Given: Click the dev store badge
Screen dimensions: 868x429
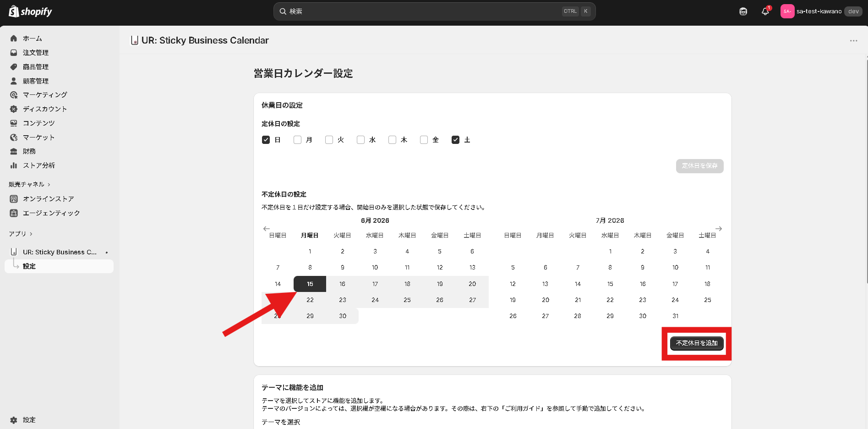Looking at the screenshot, I should click(853, 11).
